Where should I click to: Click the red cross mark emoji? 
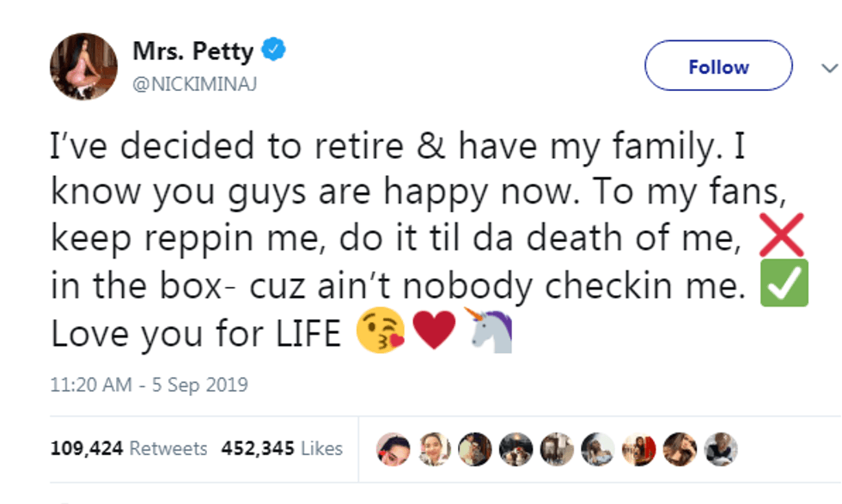(x=783, y=239)
